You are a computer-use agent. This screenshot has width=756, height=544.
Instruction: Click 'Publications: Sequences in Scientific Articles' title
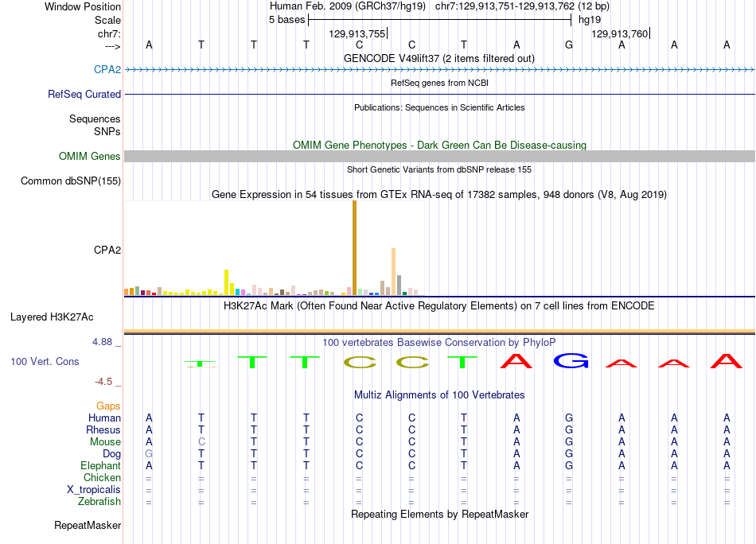pos(439,107)
